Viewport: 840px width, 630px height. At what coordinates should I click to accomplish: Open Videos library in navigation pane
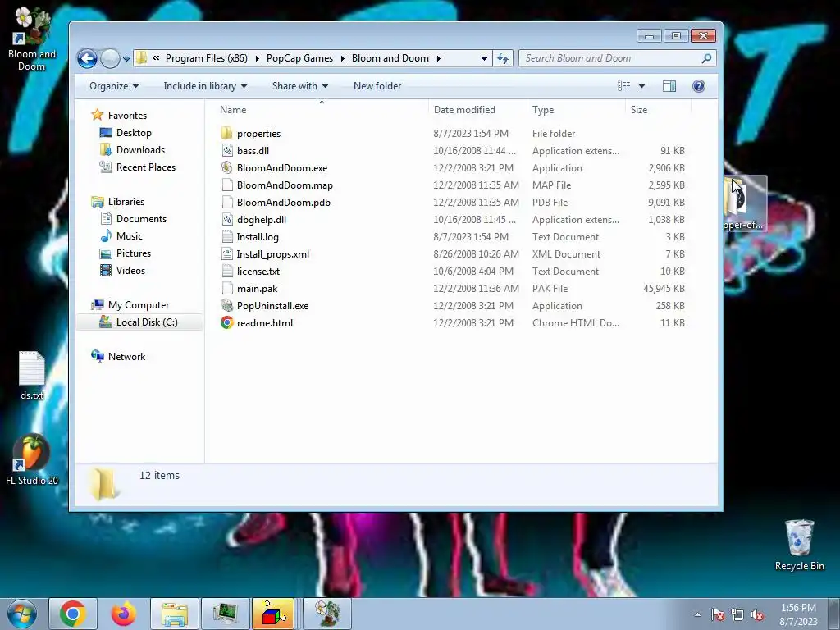point(130,270)
